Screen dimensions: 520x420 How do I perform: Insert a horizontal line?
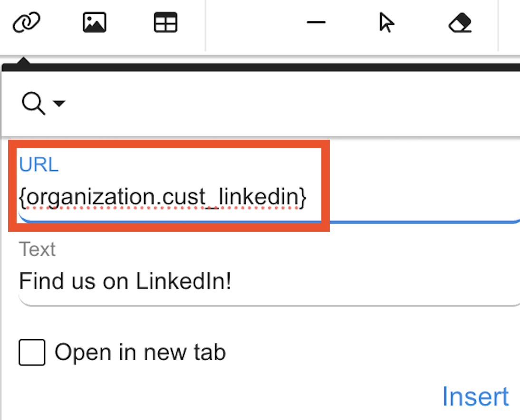[x=316, y=22]
